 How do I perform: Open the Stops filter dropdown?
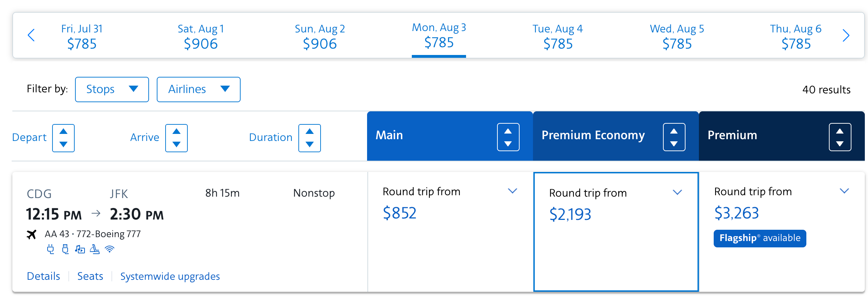tap(112, 89)
